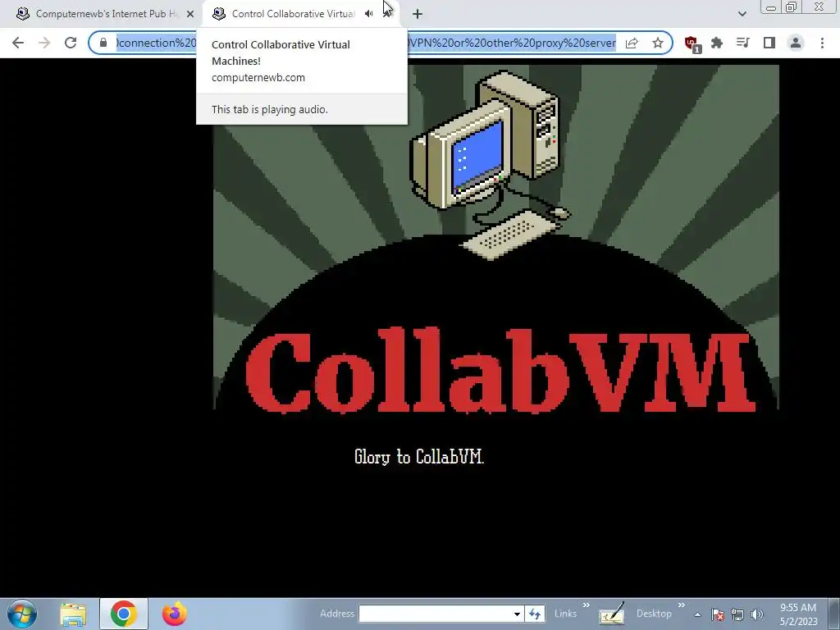Open the clock showing 9:55 AM
This screenshot has height=630, width=840.
tap(798, 614)
